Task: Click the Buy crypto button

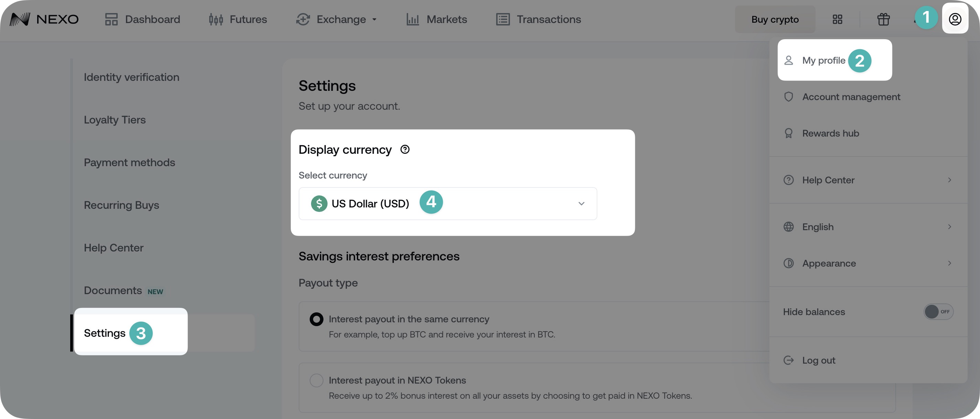Action: pyautogui.click(x=775, y=19)
